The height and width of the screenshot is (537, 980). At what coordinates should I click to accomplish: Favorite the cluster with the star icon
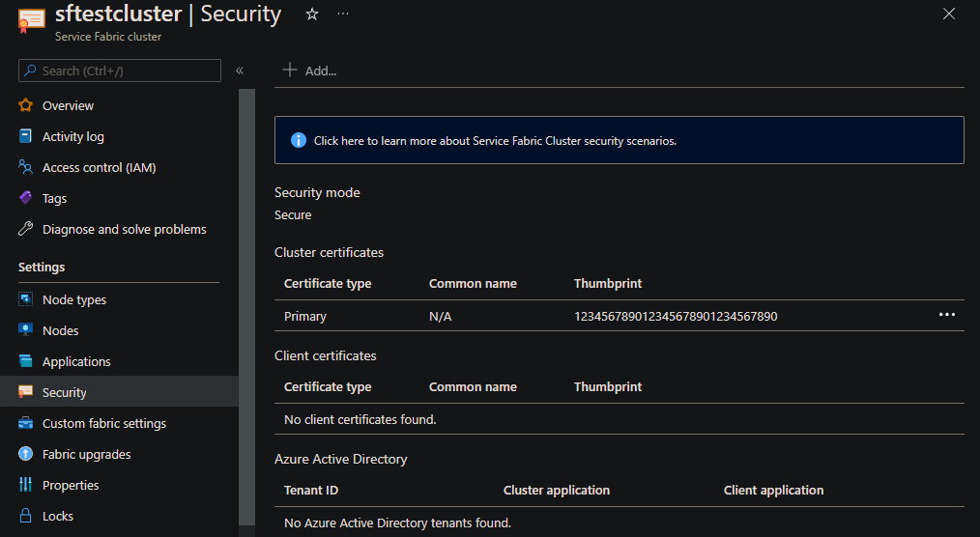point(312,14)
